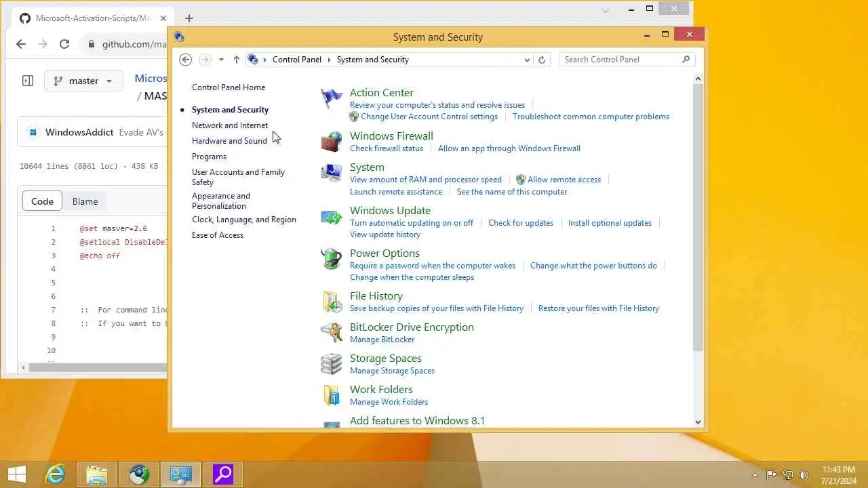Click the Work Folders icon
The width and height of the screenshot is (868, 488).
pyautogui.click(x=332, y=395)
